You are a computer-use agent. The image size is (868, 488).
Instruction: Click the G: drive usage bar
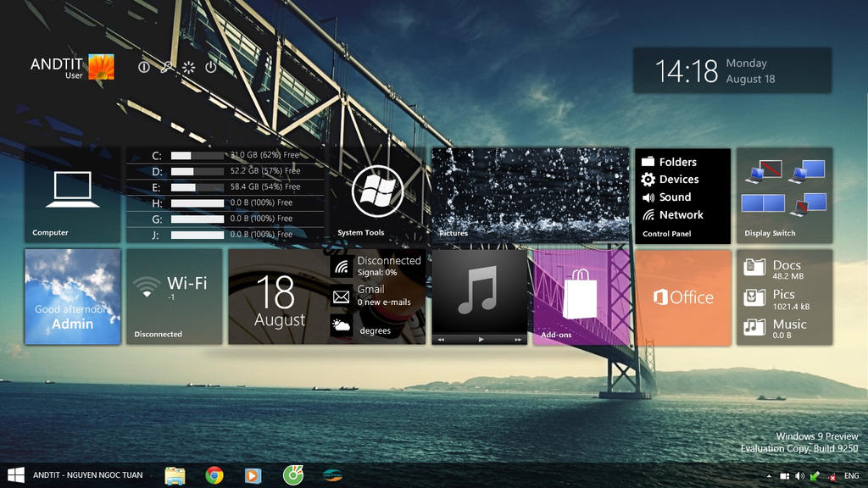click(x=197, y=219)
